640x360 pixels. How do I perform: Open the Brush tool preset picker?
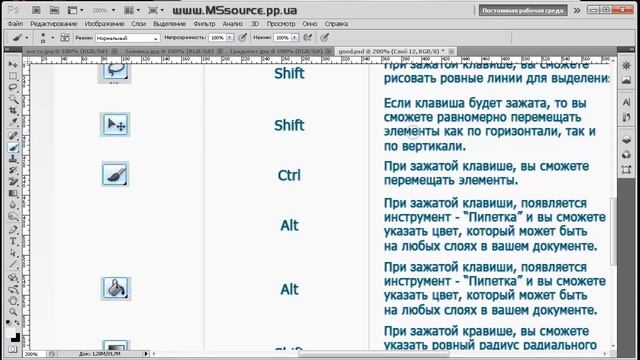pos(20,38)
